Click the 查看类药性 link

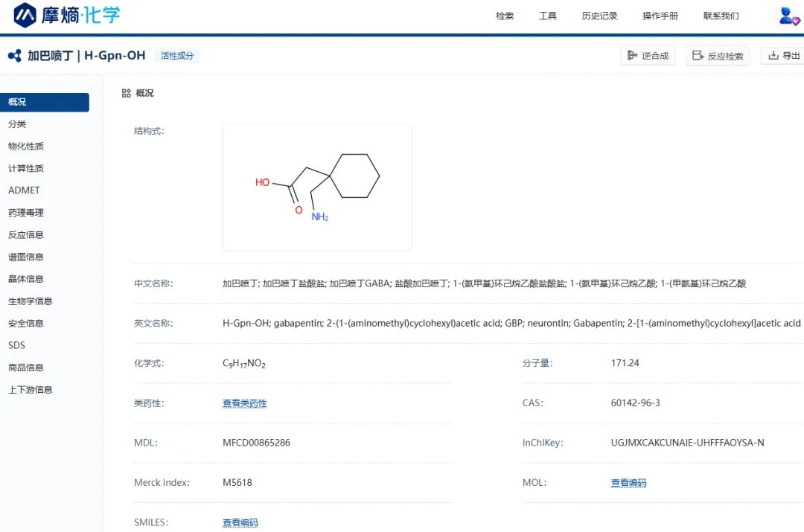point(244,403)
